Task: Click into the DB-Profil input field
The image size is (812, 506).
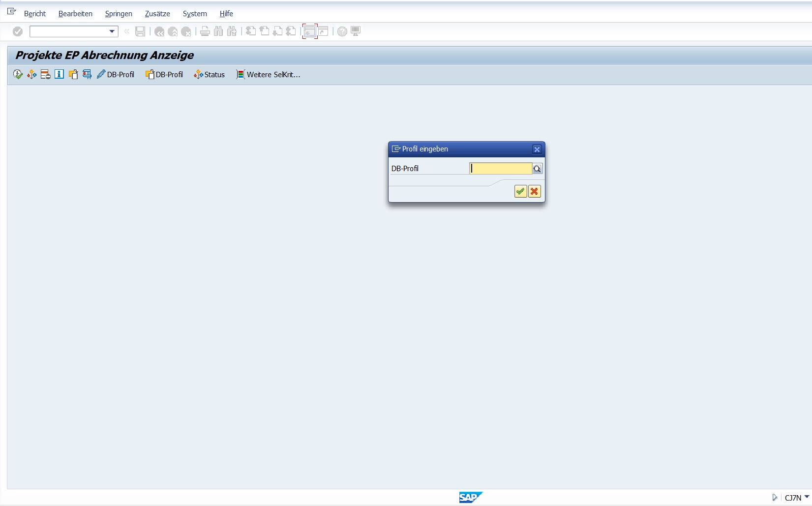Action: coord(501,169)
